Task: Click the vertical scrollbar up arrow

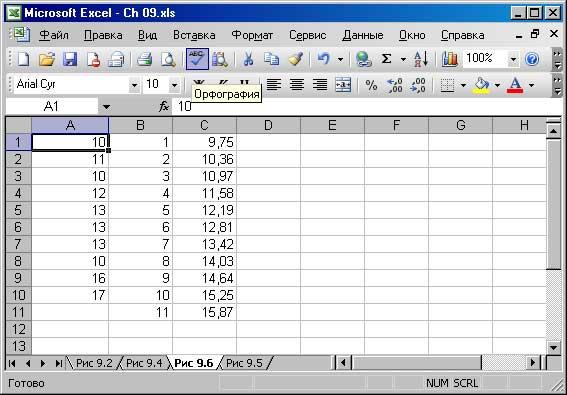Action: (x=553, y=131)
